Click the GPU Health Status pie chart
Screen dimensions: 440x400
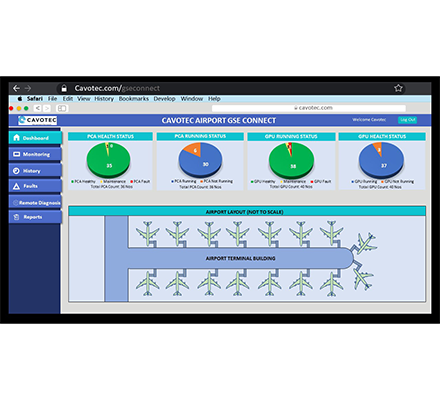381,160
